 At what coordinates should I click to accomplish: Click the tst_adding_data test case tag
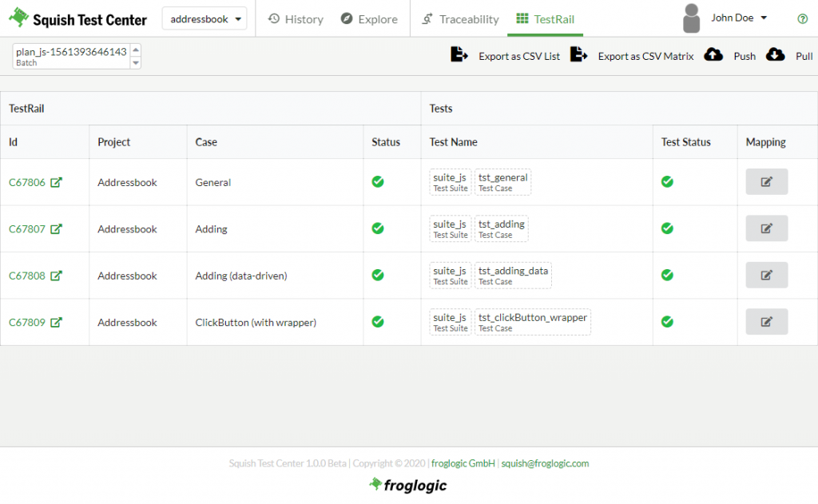coord(513,275)
